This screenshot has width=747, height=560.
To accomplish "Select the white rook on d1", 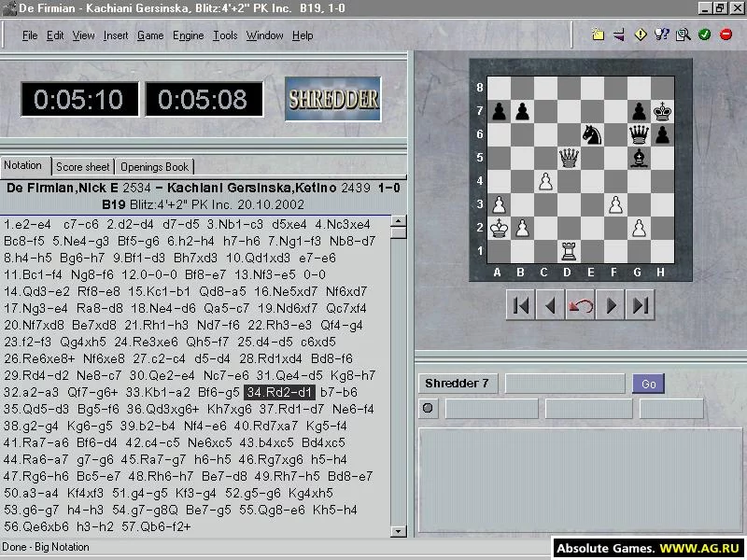I will point(569,251).
